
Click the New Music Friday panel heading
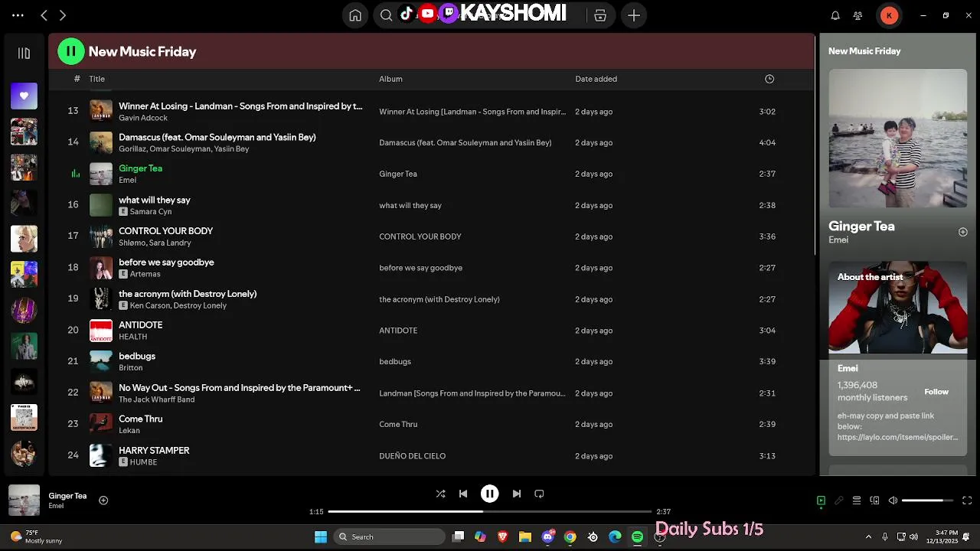coord(864,51)
